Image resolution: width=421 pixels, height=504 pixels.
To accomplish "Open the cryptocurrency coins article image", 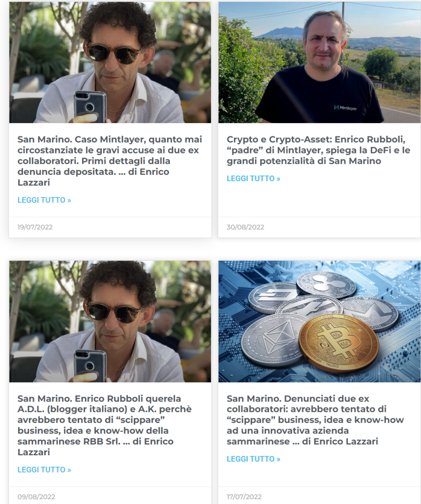I will click(x=319, y=321).
